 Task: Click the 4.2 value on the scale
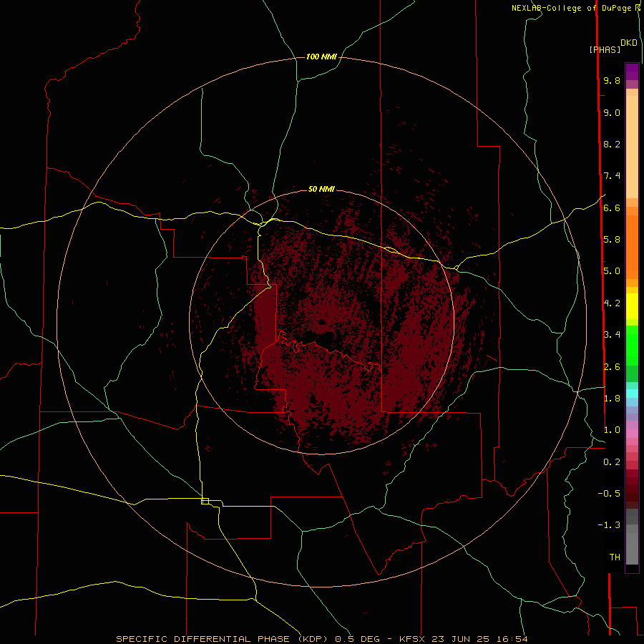click(612, 303)
